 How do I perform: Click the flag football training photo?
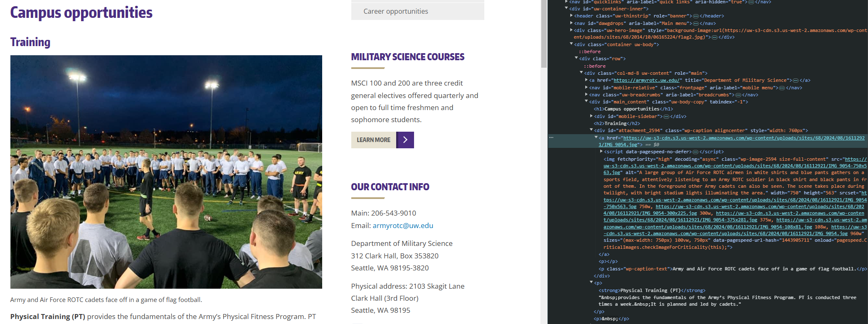[166, 172]
